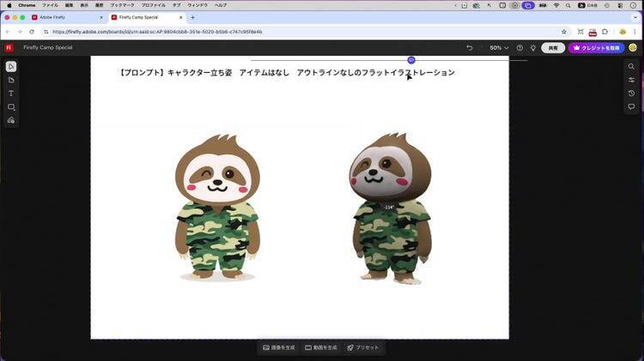Image resolution: width=644 pixels, height=361 pixels.
Task: Expand the tab search dropdown arrow
Action: pos(635,18)
